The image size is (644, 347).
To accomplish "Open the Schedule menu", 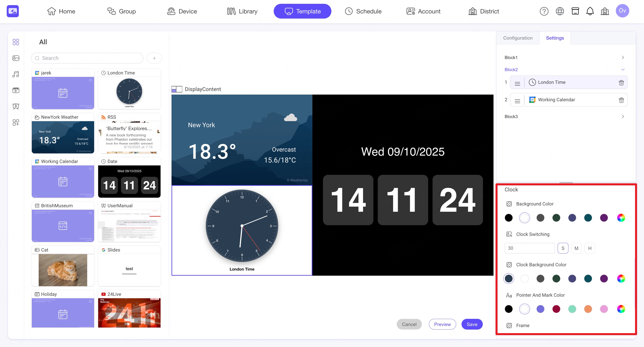I will click(x=363, y=11).
